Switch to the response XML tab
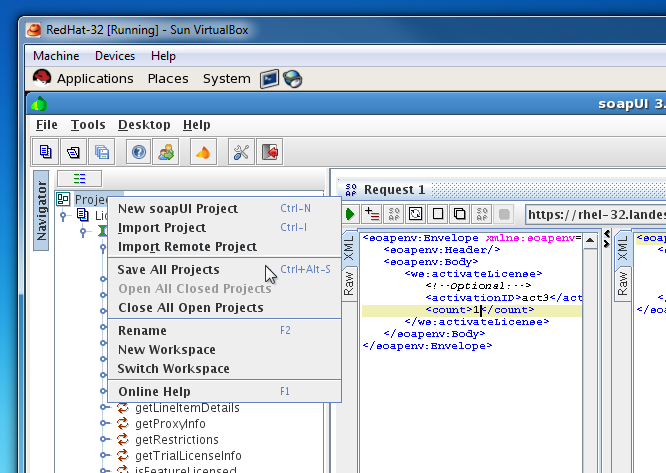666x473 pixels. point(622,249)
